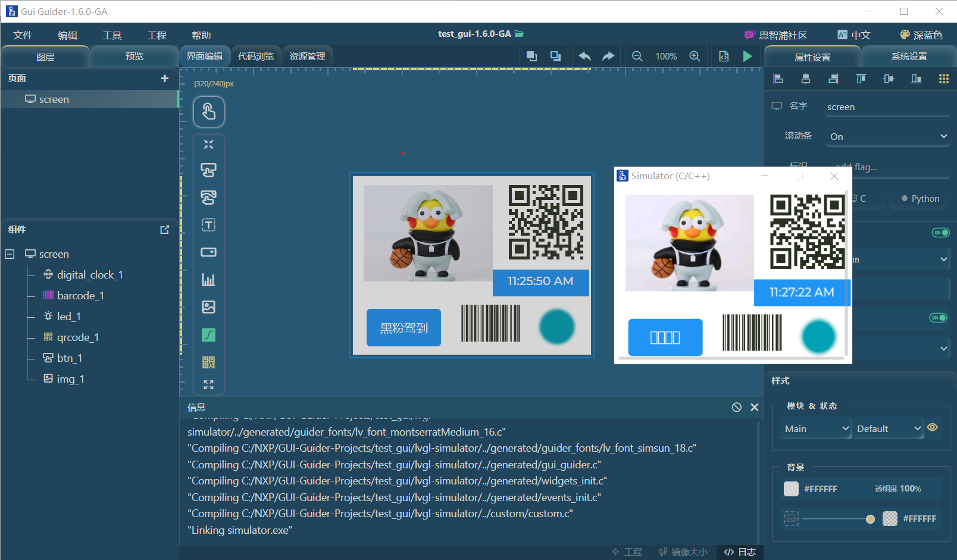Screen dimensions: 957x560
Task: Undo the last edit
Action: pyautogui.click(x=584, y=56)
